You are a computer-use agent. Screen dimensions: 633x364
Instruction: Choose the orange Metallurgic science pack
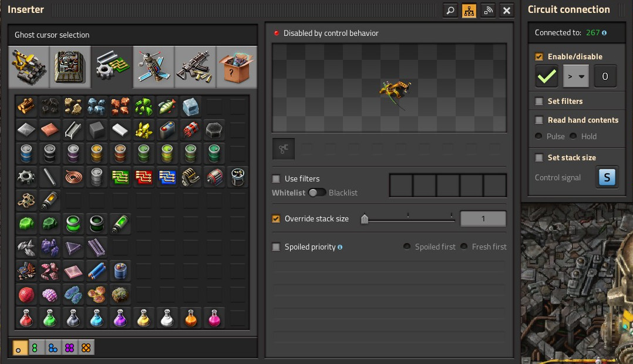[190, 318]
